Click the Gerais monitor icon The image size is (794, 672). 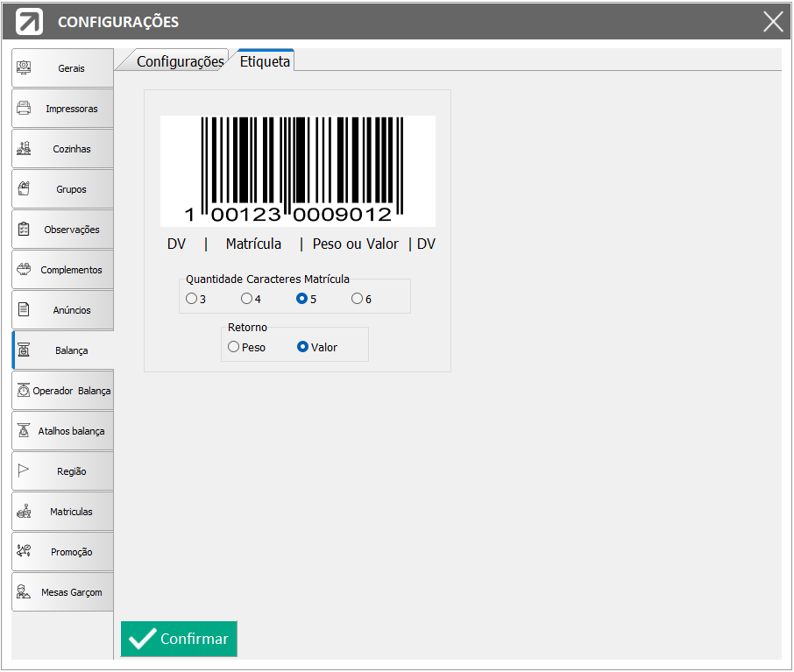(24, 67)
